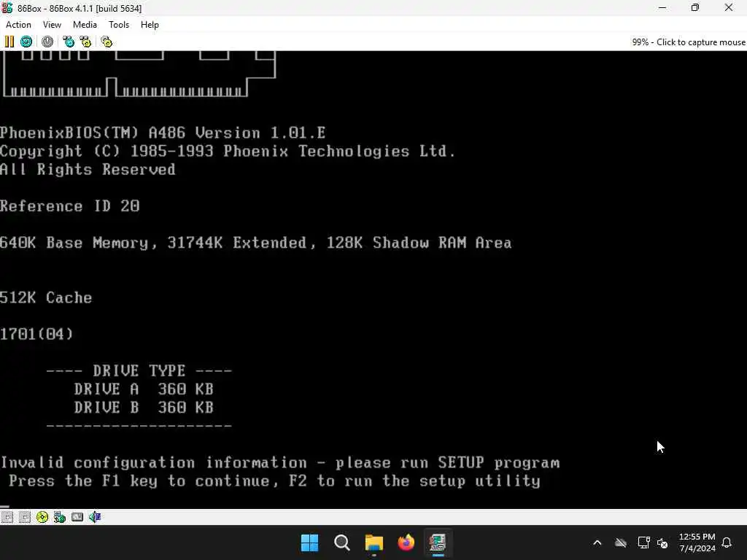Open the Help menu
747x560 pixels.
pos(150,25)
